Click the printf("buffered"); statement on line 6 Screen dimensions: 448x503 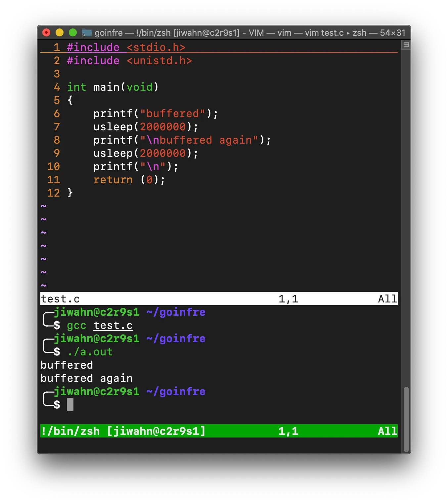(156, 114)
